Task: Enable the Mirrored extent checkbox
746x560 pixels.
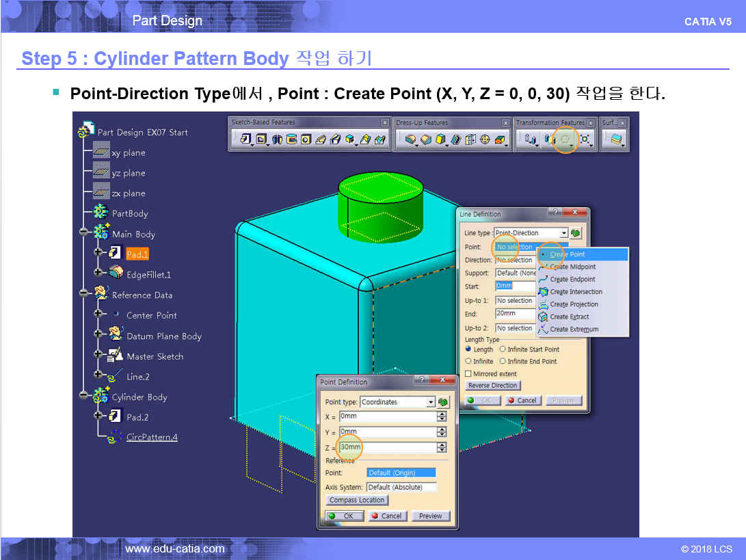Action: coord(468,374)
